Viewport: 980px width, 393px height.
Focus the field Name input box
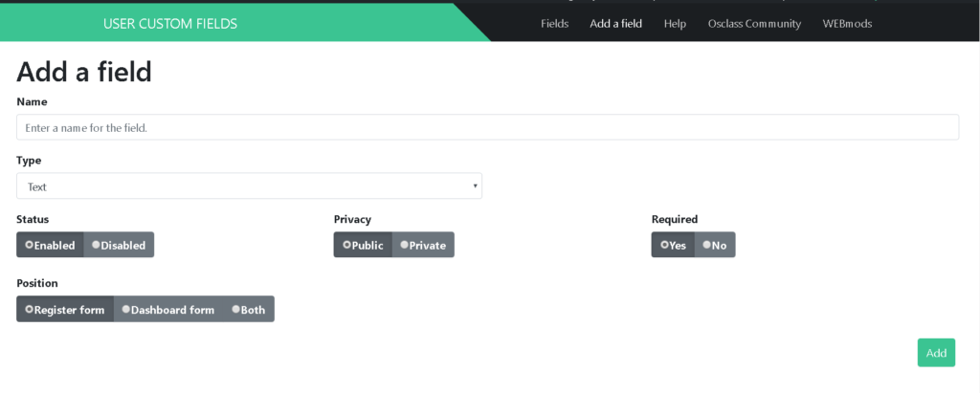(x=487, y=127)
